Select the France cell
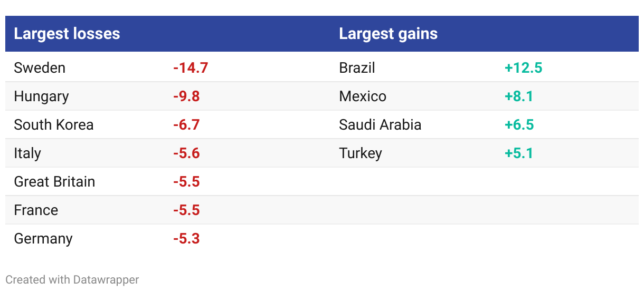Image resolution: width=644 pixels, height=292 pixels. (x=36, y=210)
